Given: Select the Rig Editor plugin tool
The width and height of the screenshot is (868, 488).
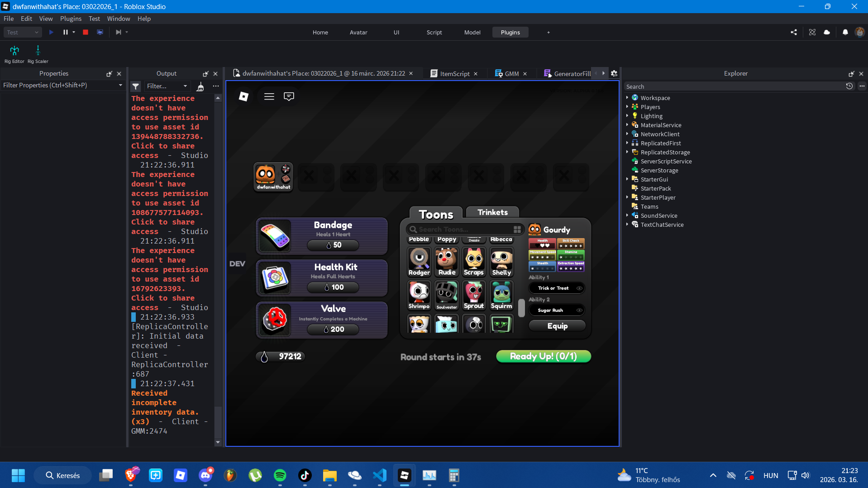Looking at the screenshot, I should [14, 53].
